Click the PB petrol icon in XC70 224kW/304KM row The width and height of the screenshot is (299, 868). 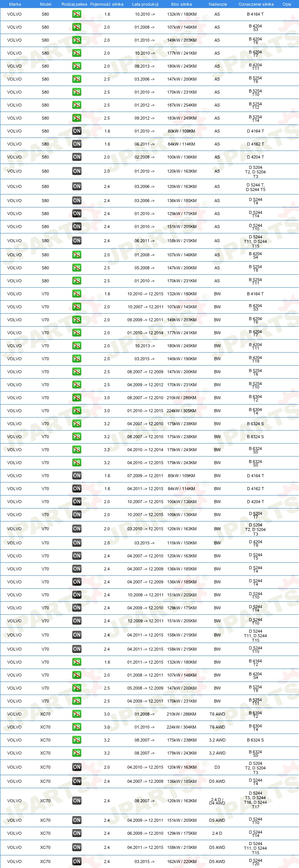tap(77, 727)
